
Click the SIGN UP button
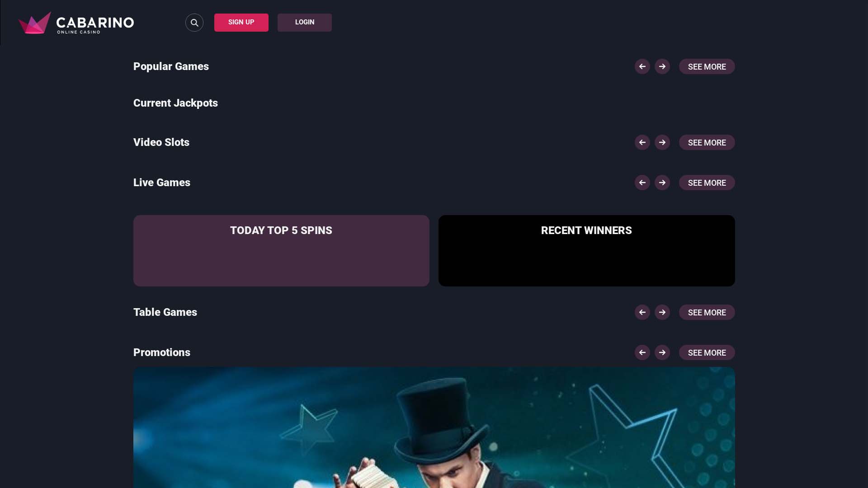point(241,23)
